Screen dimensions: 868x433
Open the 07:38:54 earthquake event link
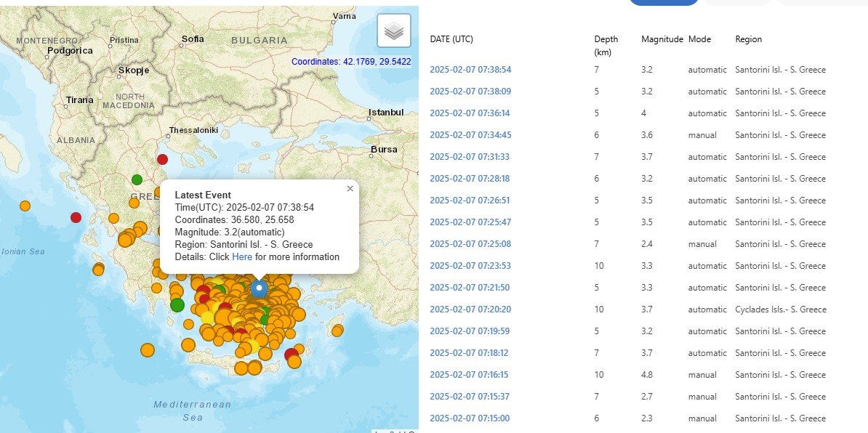tap(470, 70)
